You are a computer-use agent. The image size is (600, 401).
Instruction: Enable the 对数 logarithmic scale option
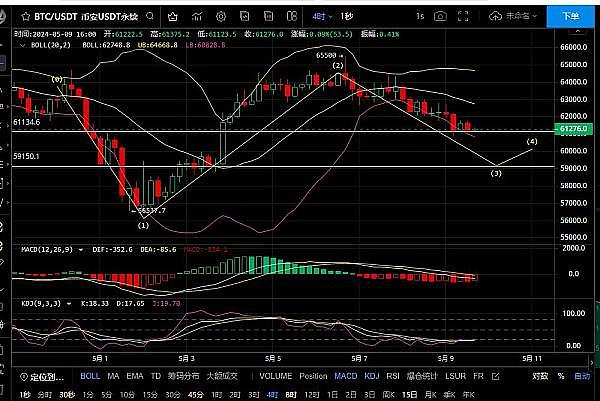(540, 377)
